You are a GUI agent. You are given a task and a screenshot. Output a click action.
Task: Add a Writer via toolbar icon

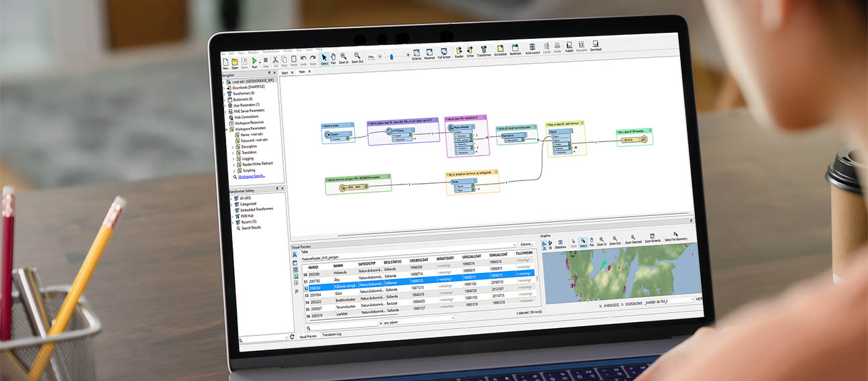tap(470, 52)
